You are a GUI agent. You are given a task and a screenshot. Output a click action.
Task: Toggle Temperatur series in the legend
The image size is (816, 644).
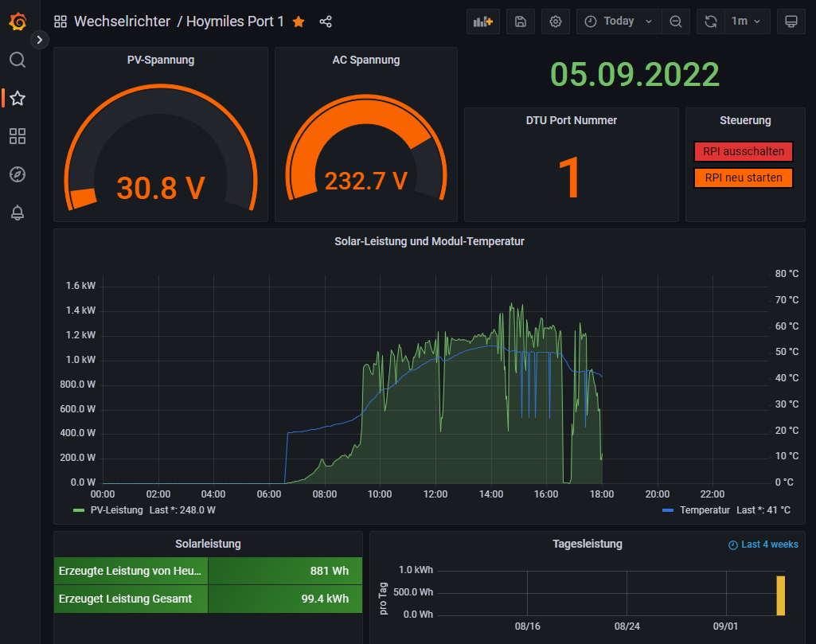(x=704, y=509)
